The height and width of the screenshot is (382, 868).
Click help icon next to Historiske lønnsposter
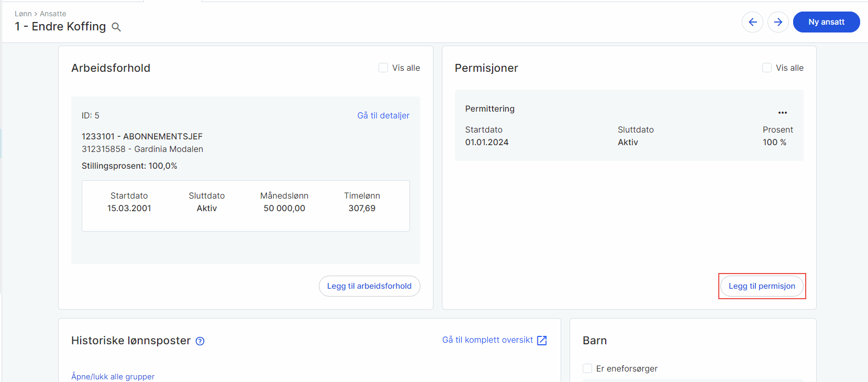pos(200,341)
